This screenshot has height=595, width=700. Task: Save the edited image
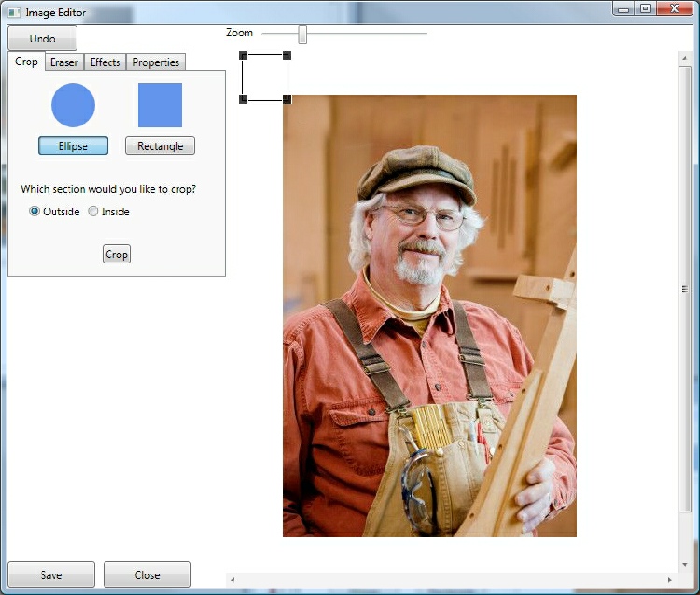click(x=51, y=574)
